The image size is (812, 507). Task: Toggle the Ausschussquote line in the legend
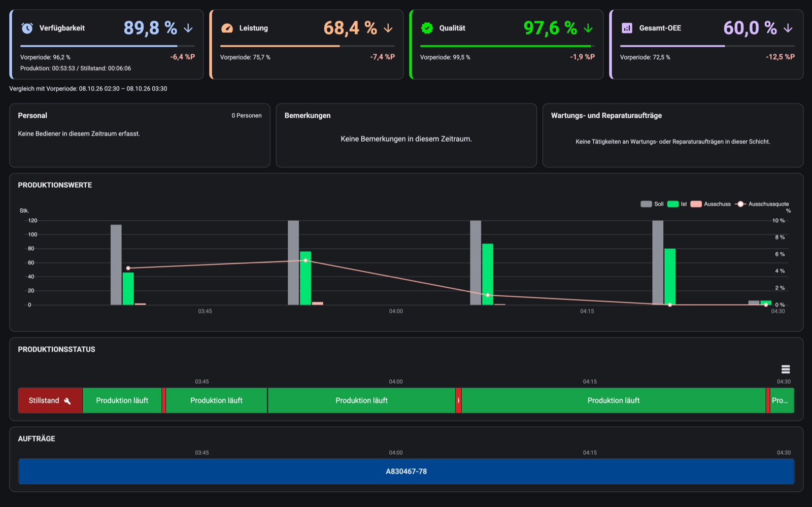pos(762,204)
